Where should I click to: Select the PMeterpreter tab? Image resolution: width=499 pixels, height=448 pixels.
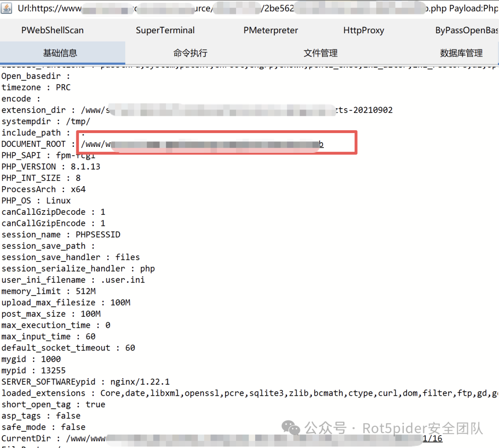click(270, 30)
